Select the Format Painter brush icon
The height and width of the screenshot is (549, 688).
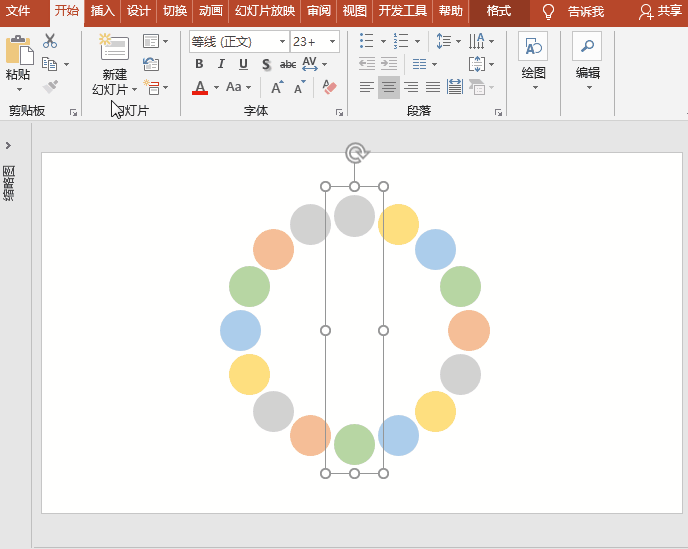[50, 86]
